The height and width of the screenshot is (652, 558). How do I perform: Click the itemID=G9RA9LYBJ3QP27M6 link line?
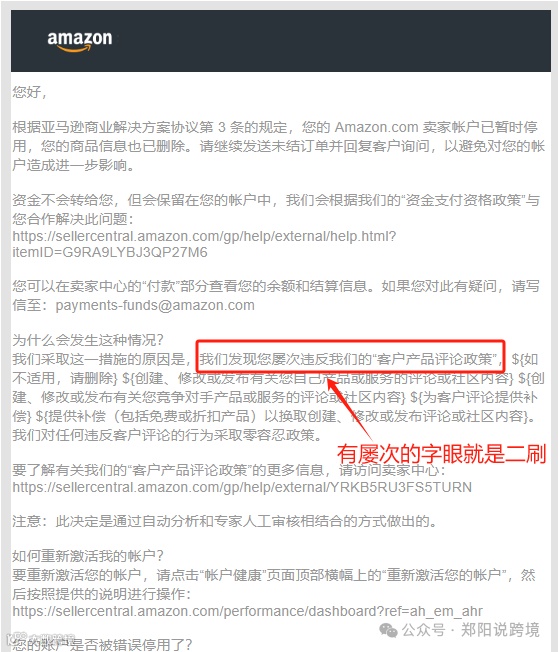coord(110,252)
